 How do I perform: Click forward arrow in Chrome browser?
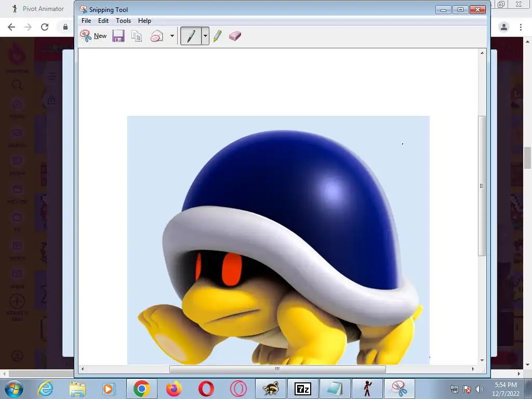(x=28, y=27)
